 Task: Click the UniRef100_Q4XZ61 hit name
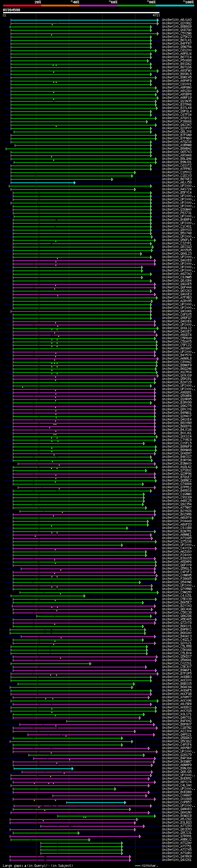pos(177,860)
